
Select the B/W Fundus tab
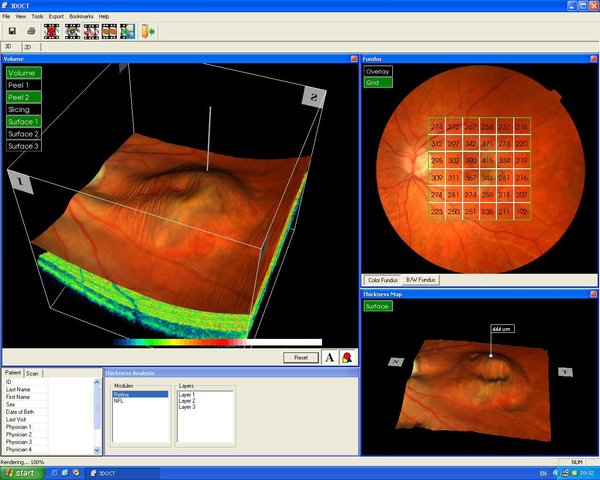click(x=421, y=280)
